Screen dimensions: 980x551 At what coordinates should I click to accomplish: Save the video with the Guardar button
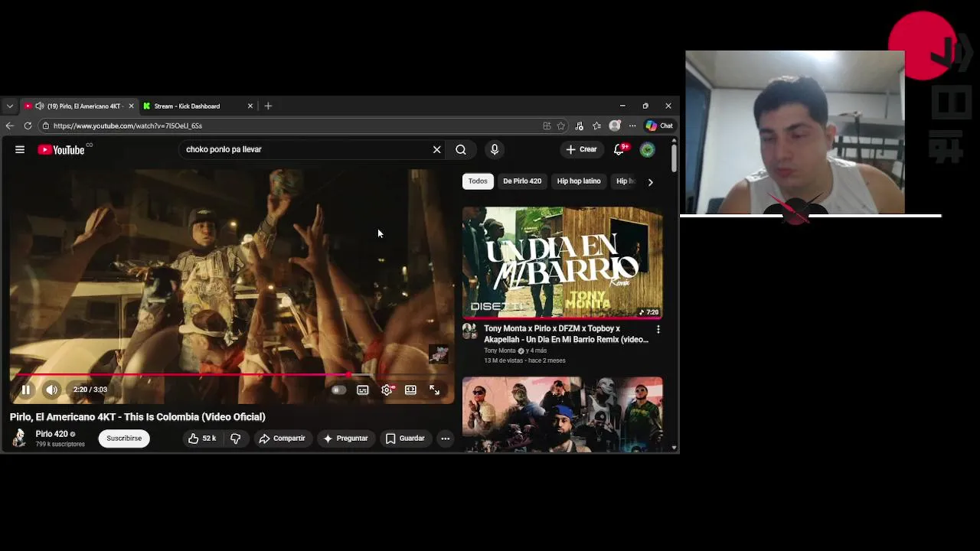(405, 439)
